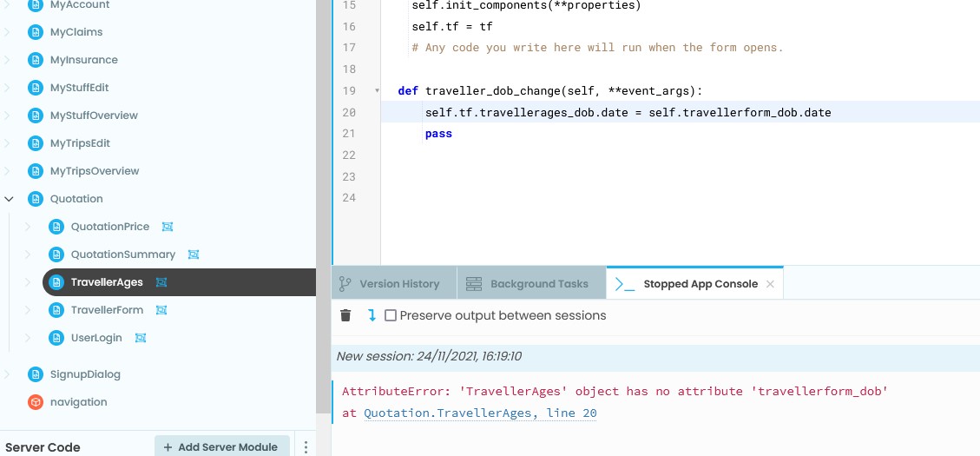Screen dimensions: 980x456
Task: Switch to the Version History tab
Action: pos(389,284)
